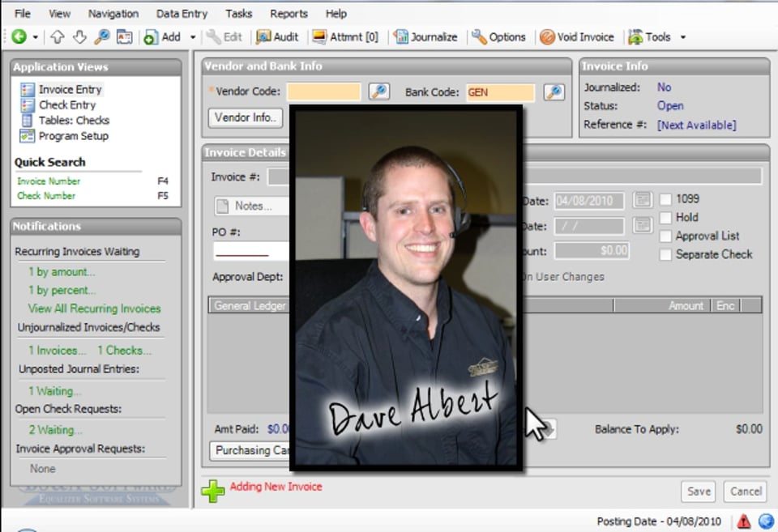This screenshot has height=532, width=778.
Task: Click Check Number quick search link
Action: tap(46, 196)
